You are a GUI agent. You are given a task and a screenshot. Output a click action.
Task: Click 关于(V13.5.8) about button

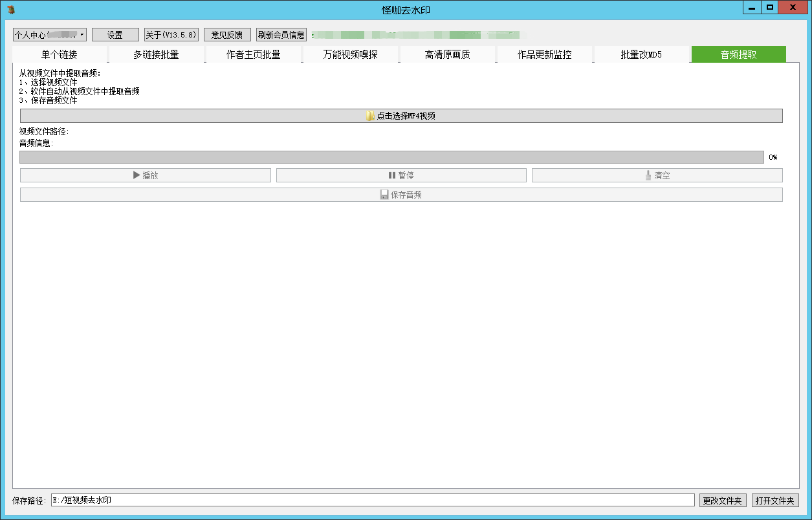pyautogui.click(x=171, y=35)
